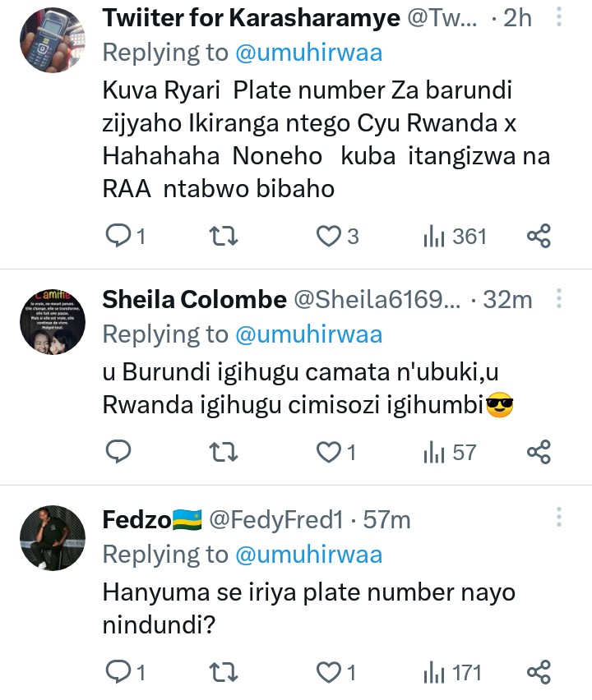Reply to Karasharamye's plate number tweet

(119, 237)
